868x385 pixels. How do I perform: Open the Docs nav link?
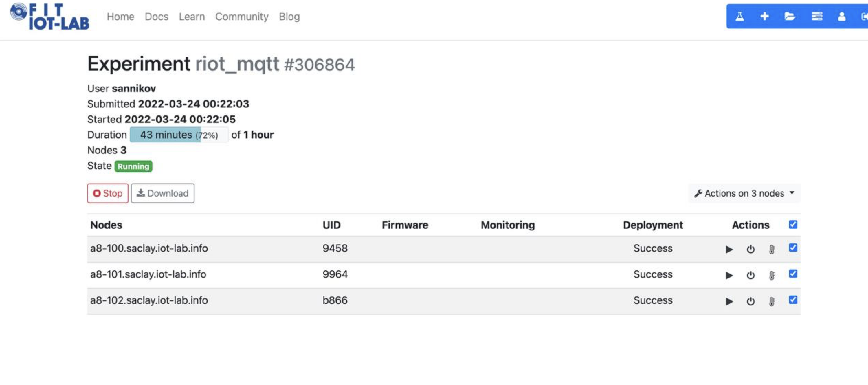tap(156, 16)
